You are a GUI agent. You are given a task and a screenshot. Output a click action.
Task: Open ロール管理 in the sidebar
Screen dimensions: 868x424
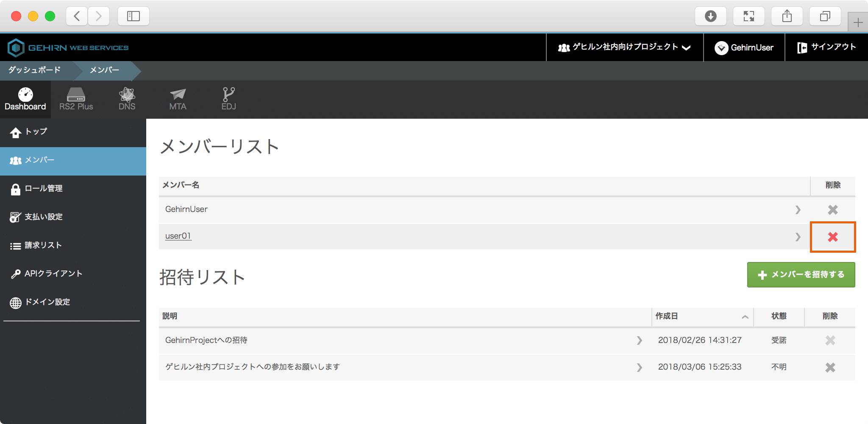pyautogui.click(x=43, y=189)
